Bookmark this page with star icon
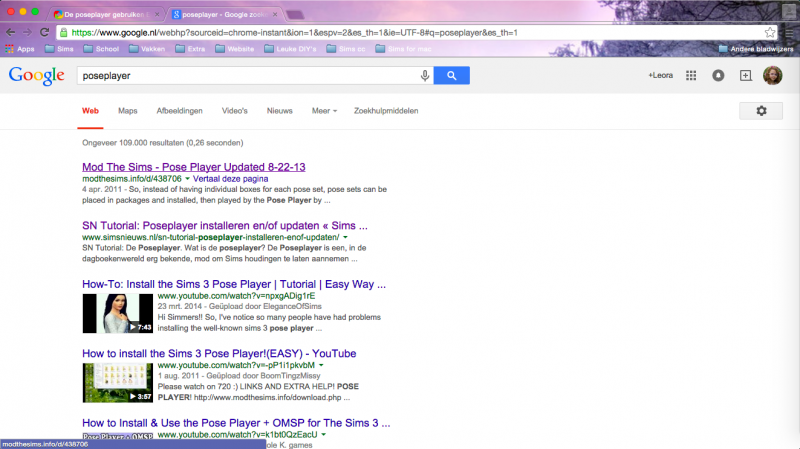800x449 pixels. point(770,32)
